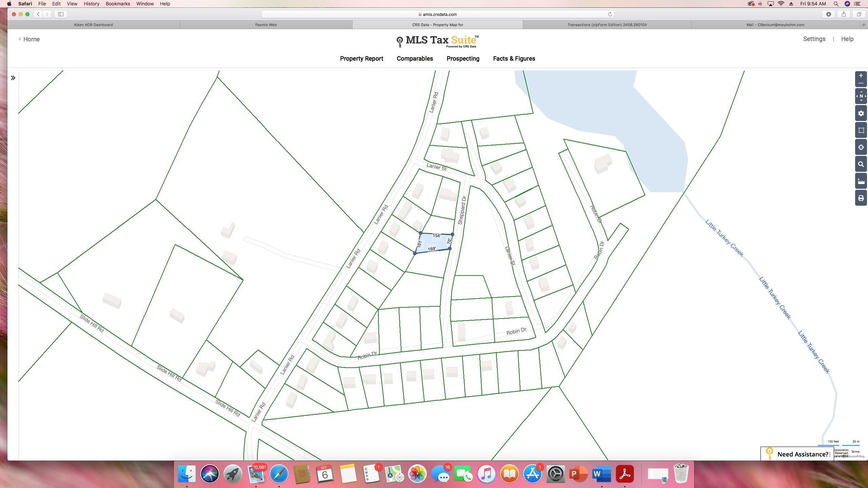Go forward in Safari

[47, 14]
